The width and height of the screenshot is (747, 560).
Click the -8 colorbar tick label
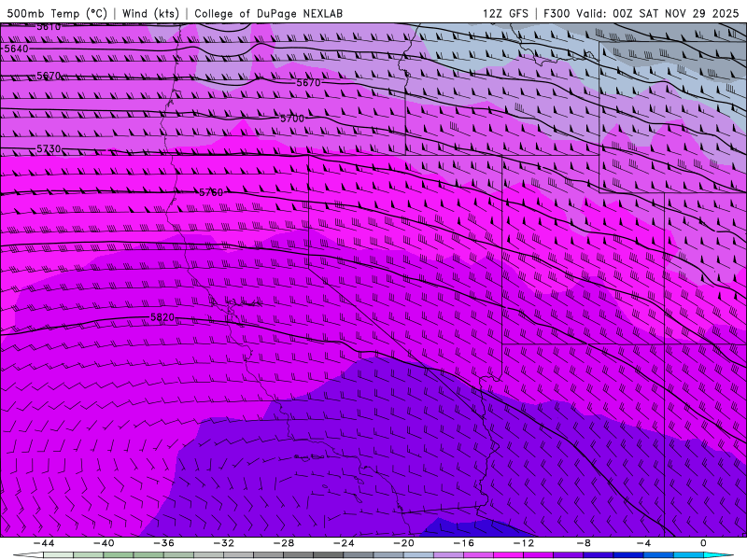pos(584,543)
